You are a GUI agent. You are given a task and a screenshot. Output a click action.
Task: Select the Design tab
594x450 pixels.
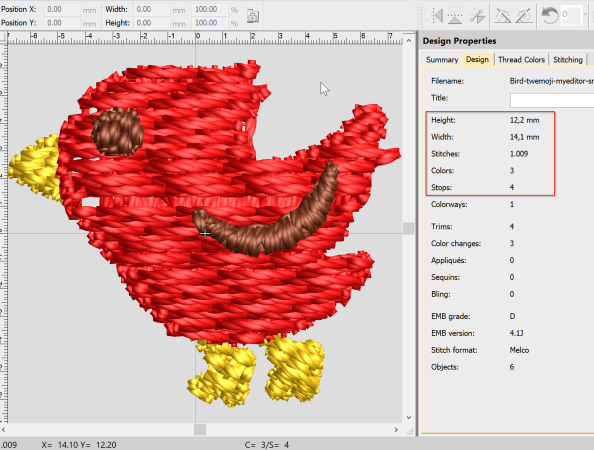click(477, 59)
